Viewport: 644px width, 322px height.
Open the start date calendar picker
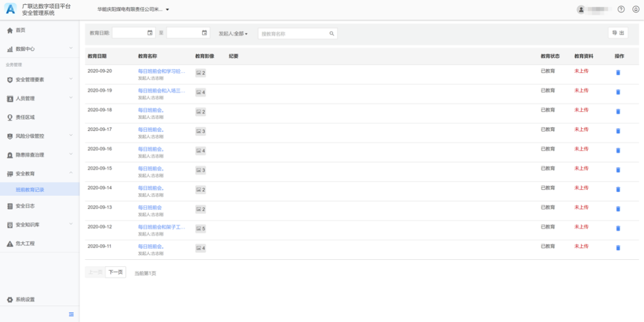coord(150,33)
